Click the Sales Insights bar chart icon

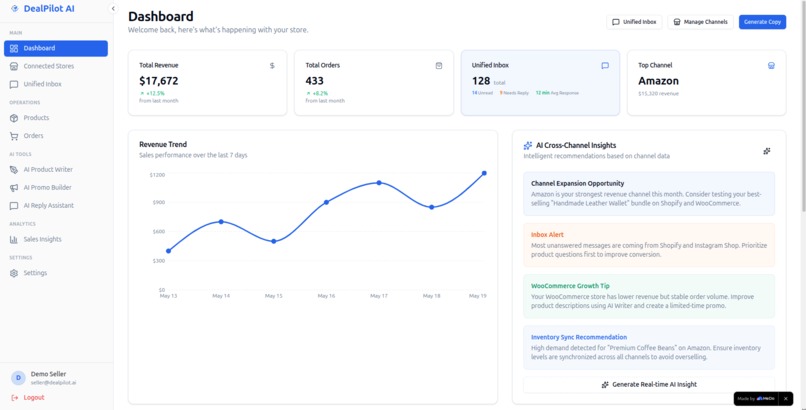tap(14, 239)
